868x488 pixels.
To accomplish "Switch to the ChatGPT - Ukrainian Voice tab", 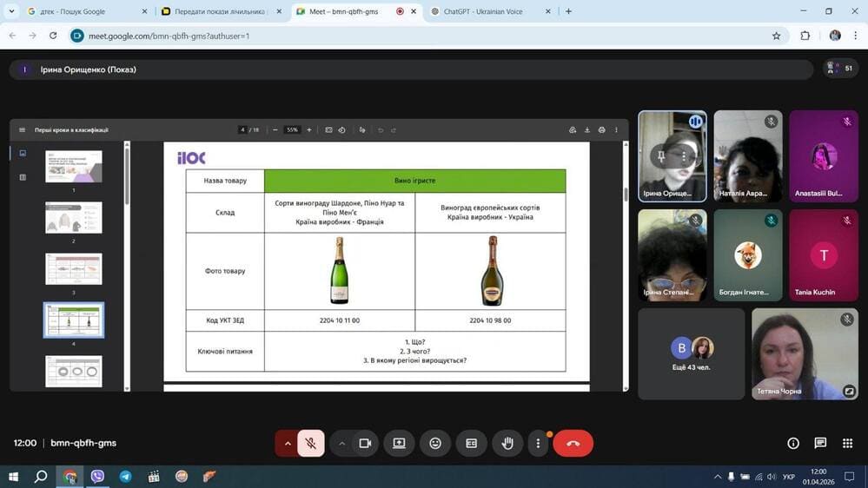I will click(x=485, y=12).
